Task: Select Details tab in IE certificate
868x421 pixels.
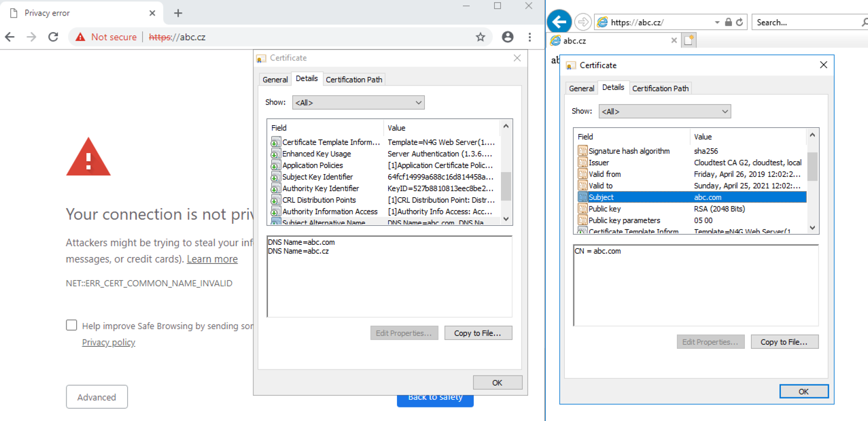Action: (x=613, y=87)
